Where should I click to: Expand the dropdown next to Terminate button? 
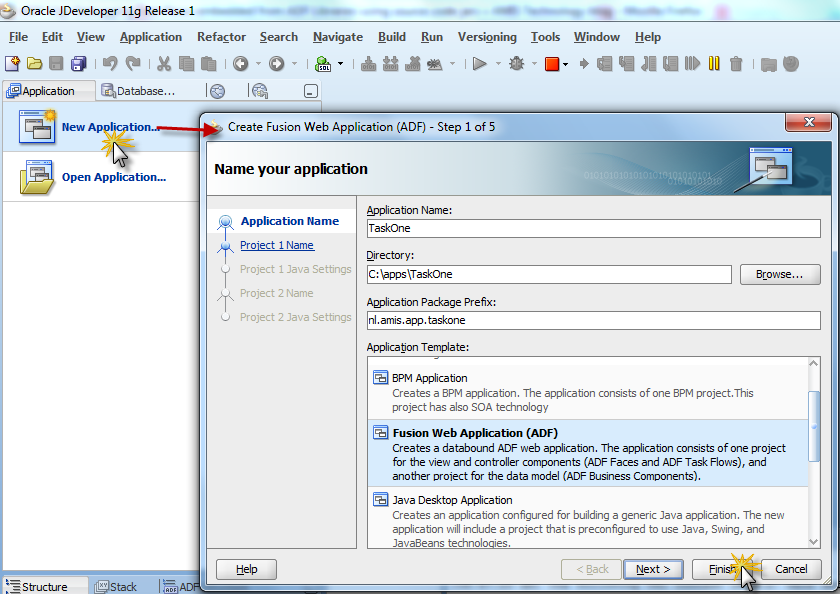tap(565, 64)
